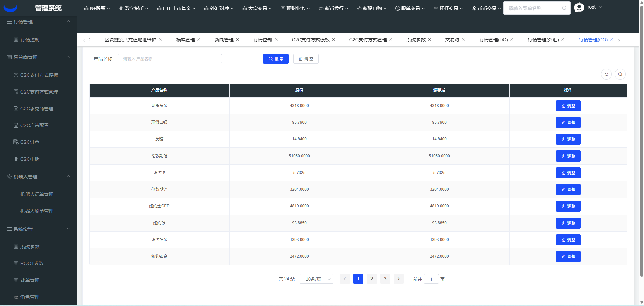Click the refresh icon above the table
The height and width of the screenshot is (306, 644).
point(606,74)
